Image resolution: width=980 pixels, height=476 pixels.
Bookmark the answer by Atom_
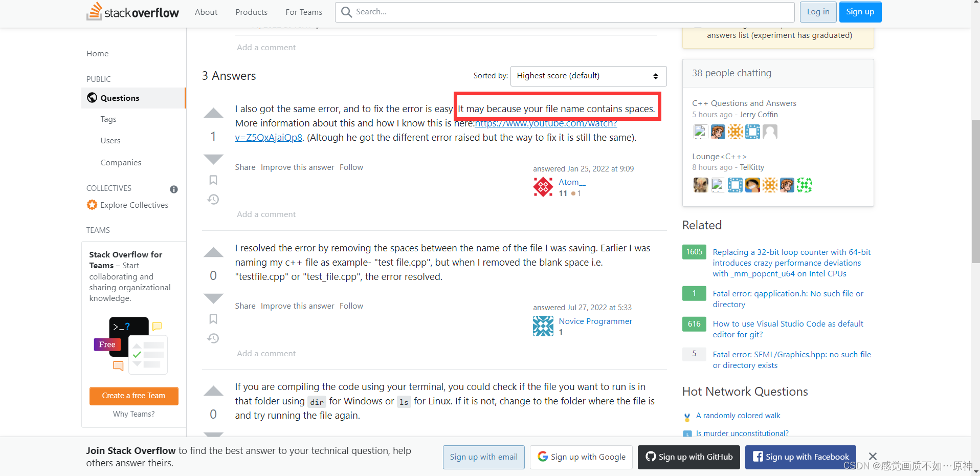pos(213,180)
